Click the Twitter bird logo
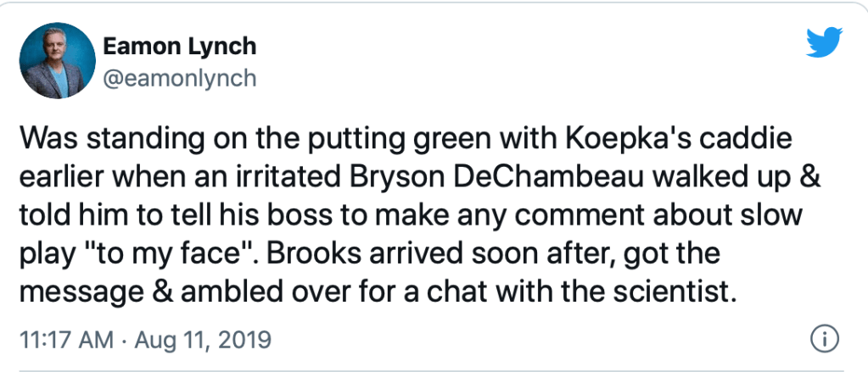Viewport: 868px width, 372px height. [824, 41]
